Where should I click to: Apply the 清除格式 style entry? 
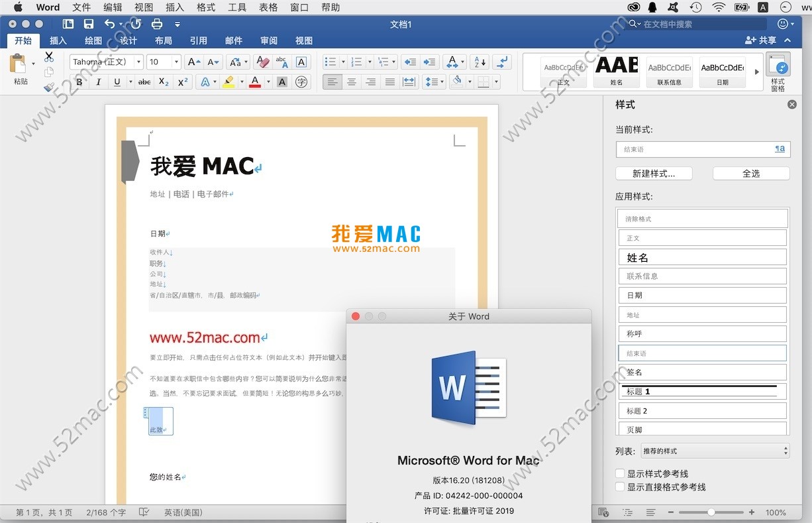click(703, 219)
